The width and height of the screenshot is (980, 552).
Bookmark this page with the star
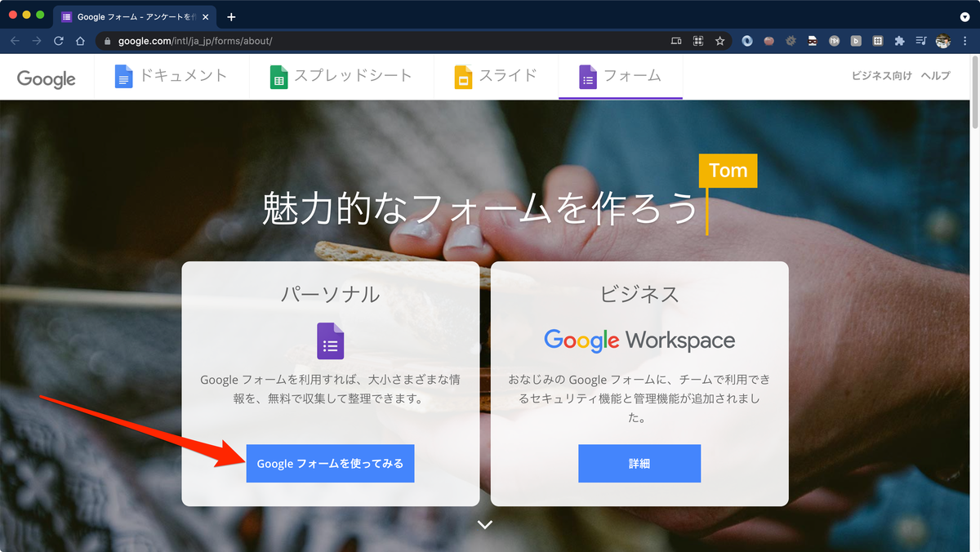coord(720,40)
